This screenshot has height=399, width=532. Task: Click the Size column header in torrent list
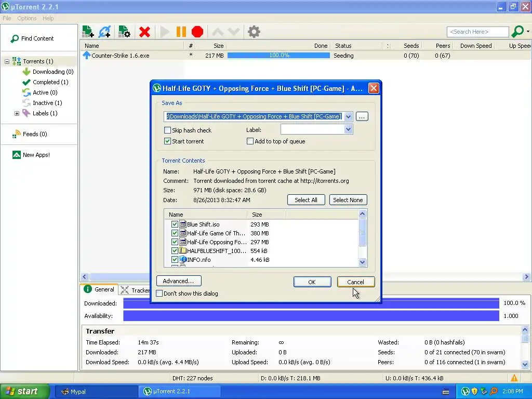[211, 46]
